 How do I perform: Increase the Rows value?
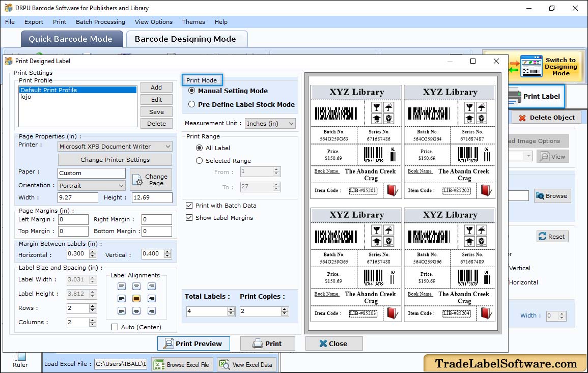(x=92, y=306)
